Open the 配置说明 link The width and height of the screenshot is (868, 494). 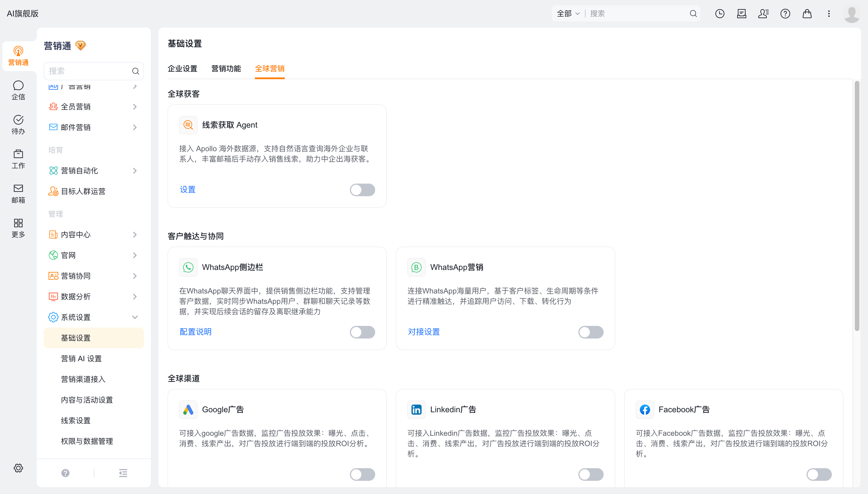195,332
